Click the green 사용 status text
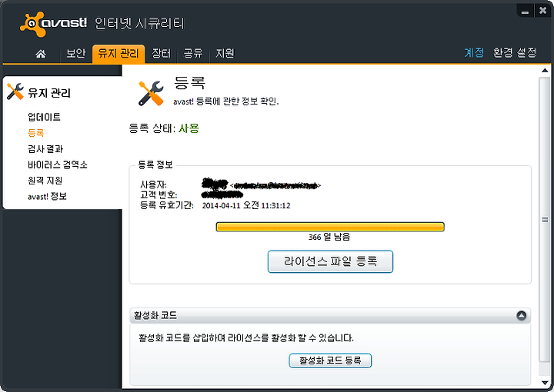The width and height of the screenshot is (554, 392). 189,128
